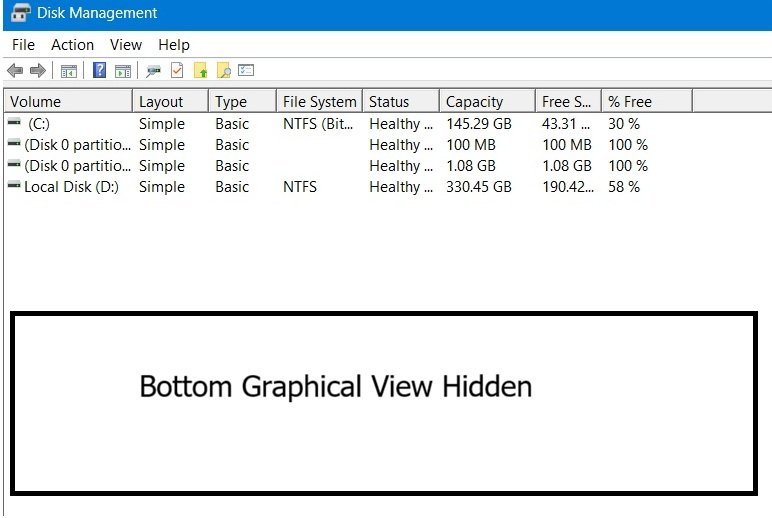Click the drive icon next to (C:)

pos(14,122)
